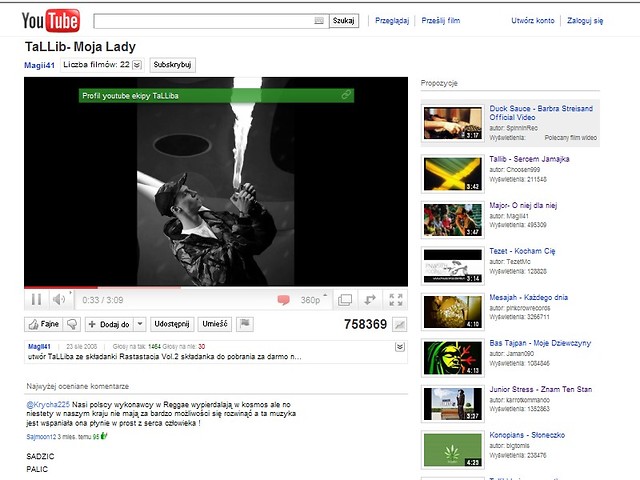The width and height of the screenshot is (640, 480).
Task: Pause the video playback
Action: tap(36, 300)
